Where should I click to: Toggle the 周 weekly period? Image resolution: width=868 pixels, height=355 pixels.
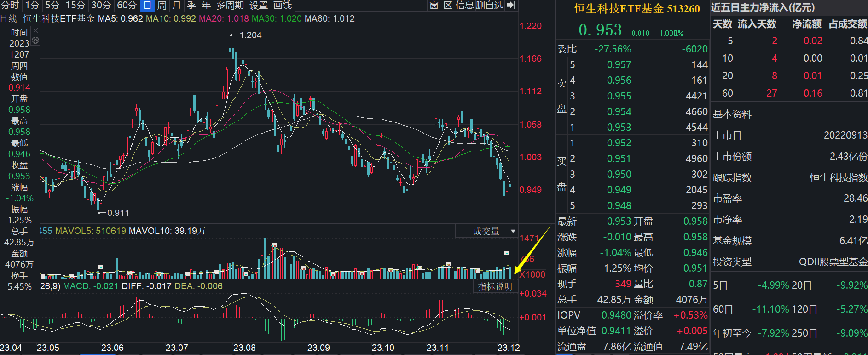coord(162,5)
